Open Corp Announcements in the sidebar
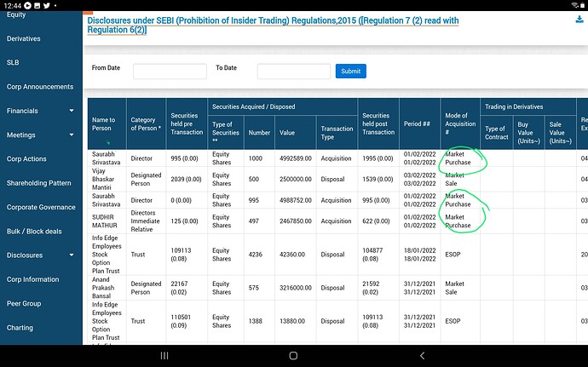This screenshot has width=588, height=367. click(x=39, y=87)
